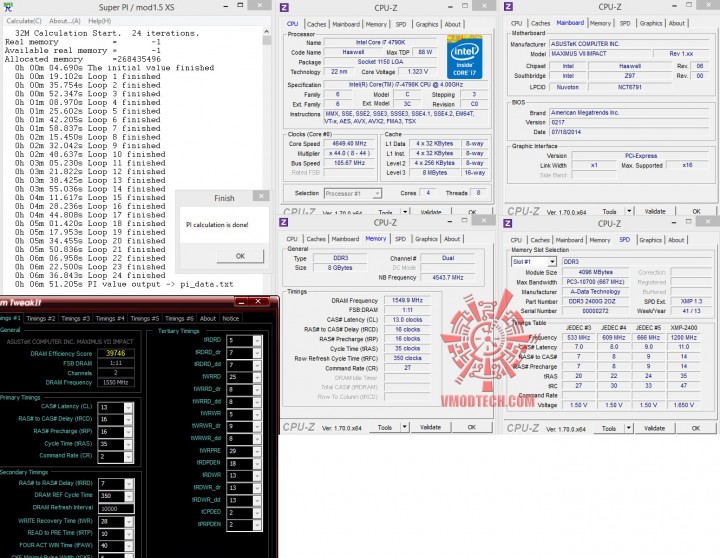Switch to Graphics tab in CPU window

(427, 24)
